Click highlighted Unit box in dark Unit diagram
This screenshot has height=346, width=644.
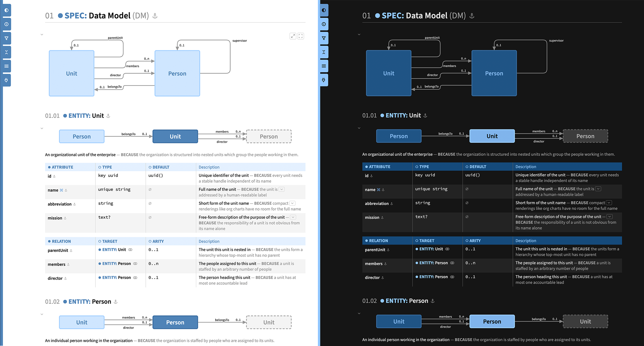pos(492,136)
